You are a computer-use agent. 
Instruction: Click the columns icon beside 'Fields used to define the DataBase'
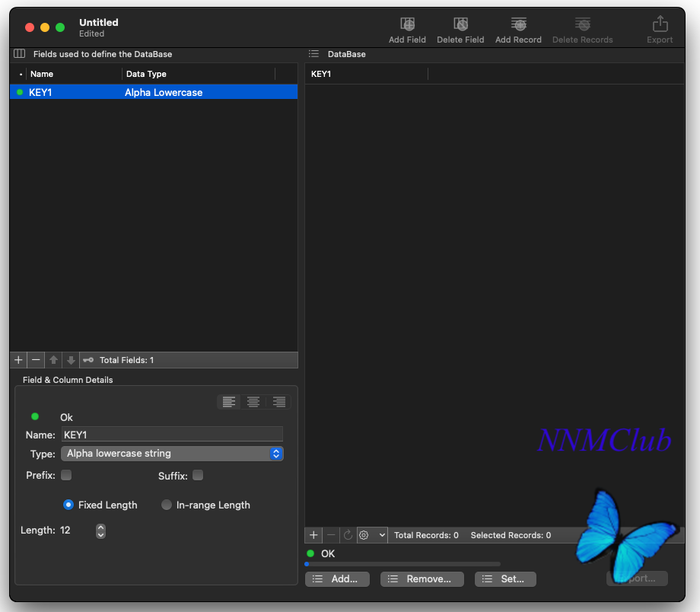coord(19,53)
